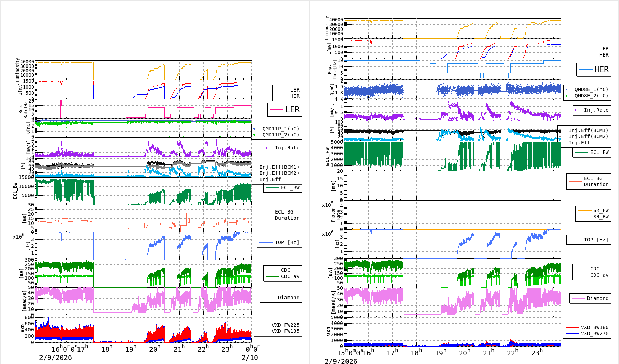Click the green QMD8E_2(nC) legend dot
This screenshot has width=619, height=364.
point(566,96)
